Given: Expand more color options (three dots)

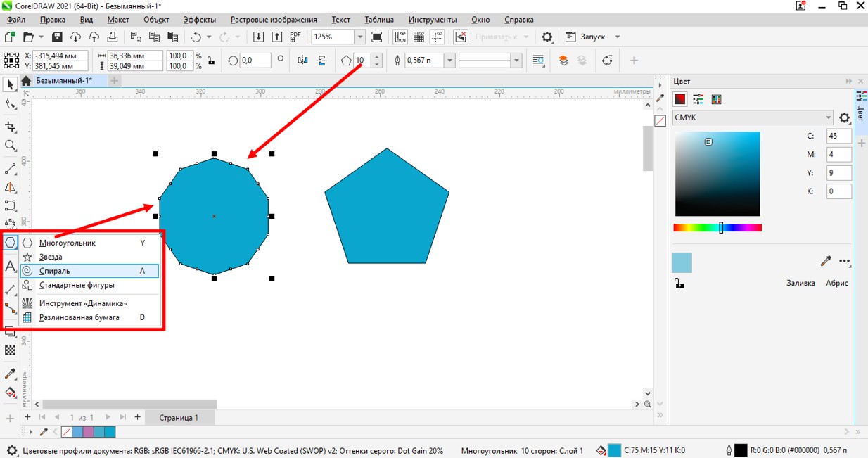Looking at the screenshot, I should tap(845, 261).
